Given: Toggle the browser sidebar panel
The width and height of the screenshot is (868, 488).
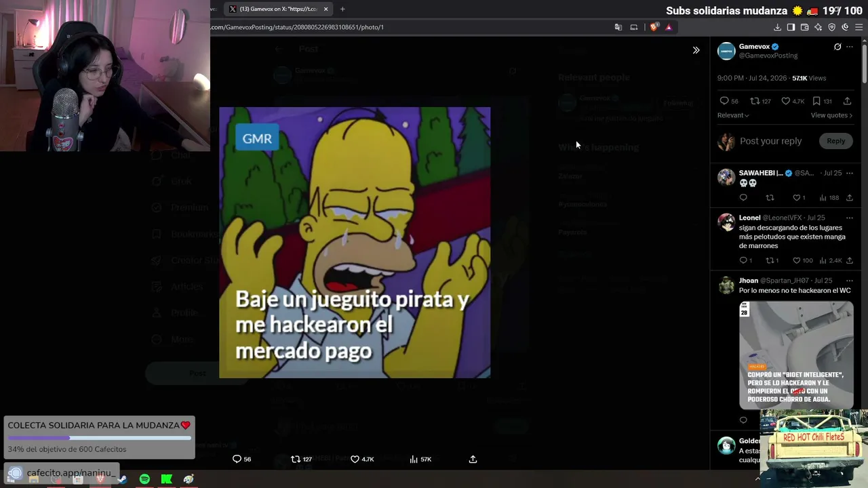Looking at the screenshot, I should (x=791, y=27).
